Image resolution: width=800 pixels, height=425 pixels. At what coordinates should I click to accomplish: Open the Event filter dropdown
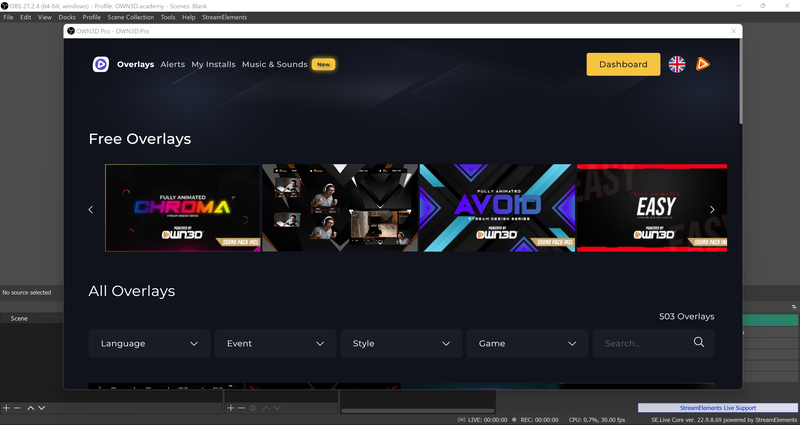coord(275,343)
